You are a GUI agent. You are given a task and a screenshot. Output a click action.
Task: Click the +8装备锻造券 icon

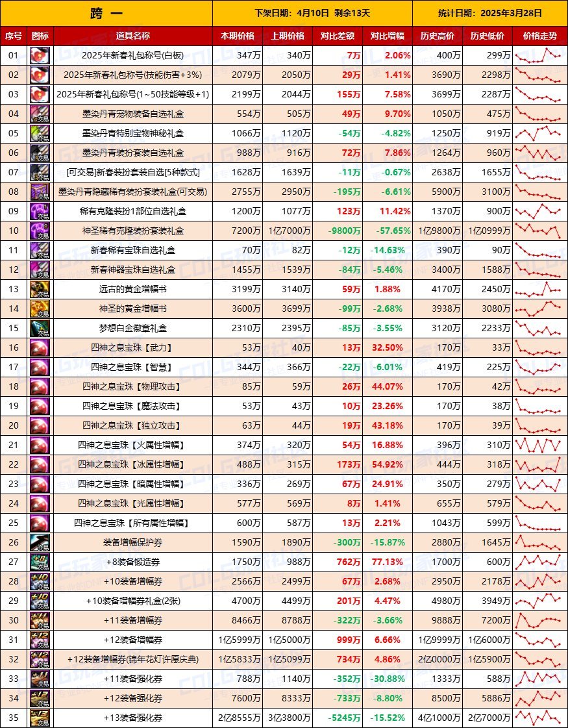pos(40,562)
